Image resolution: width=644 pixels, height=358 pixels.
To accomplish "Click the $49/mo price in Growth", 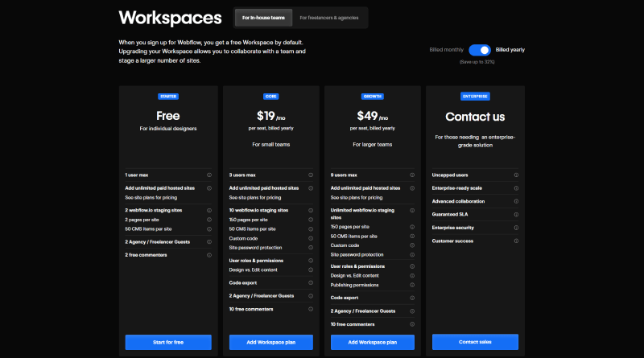I will (x=373, y=116).
